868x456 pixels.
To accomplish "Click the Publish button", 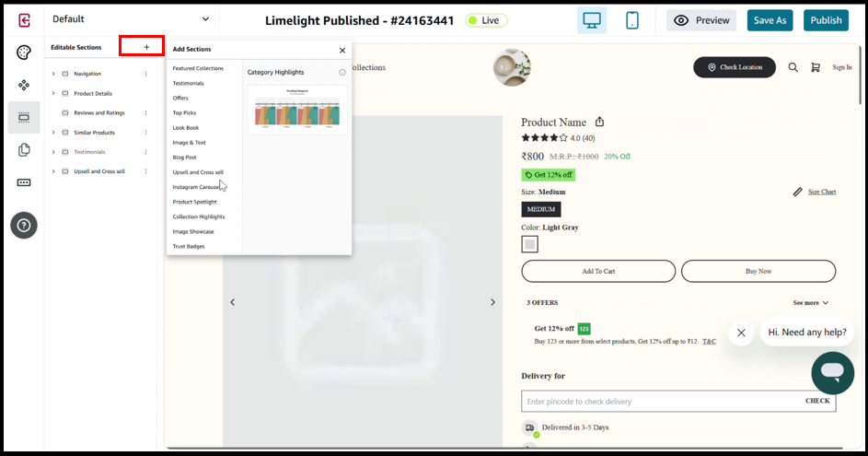I will [826, 20].
